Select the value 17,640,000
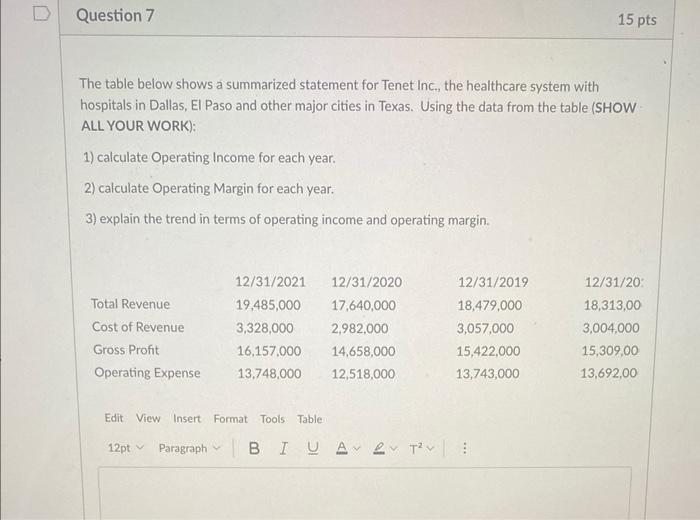Screen dimensions: 700x520 (x=363, y=305)
